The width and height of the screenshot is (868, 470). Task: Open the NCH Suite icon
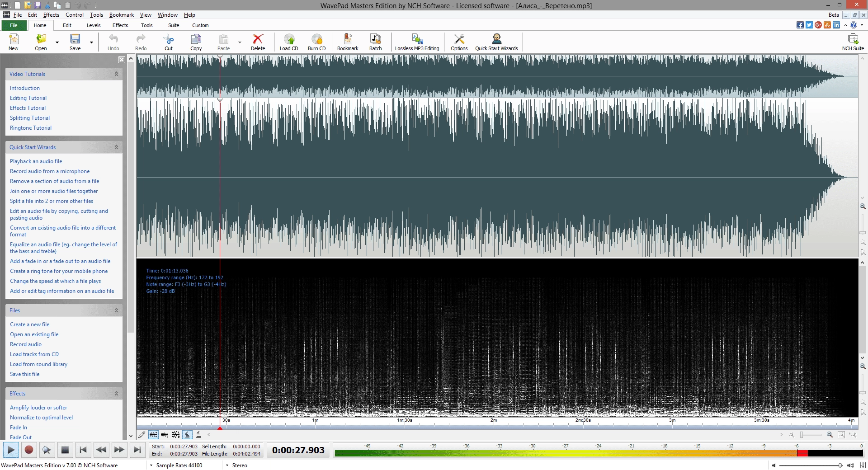853,42
